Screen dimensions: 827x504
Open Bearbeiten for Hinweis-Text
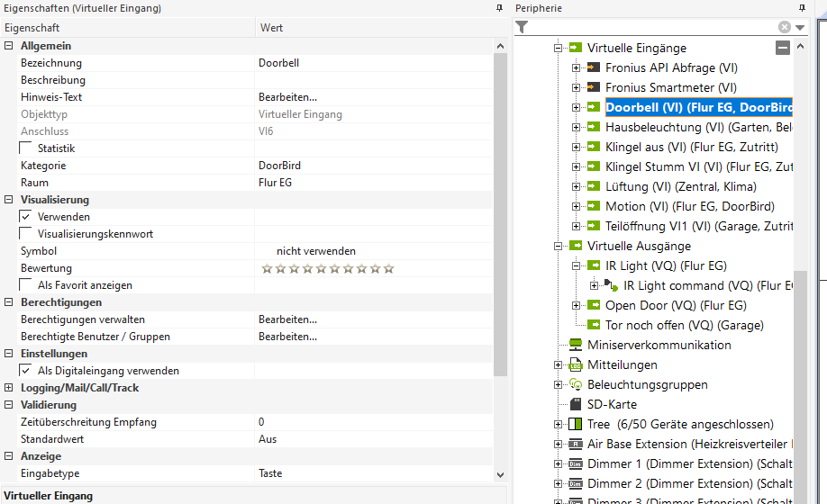click(x=287, y=97)
